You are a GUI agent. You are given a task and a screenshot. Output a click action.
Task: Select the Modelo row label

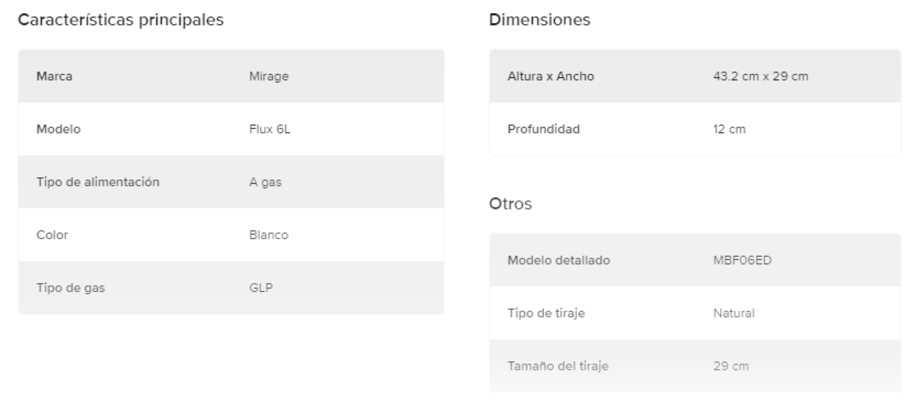click(x=58, y=129)
